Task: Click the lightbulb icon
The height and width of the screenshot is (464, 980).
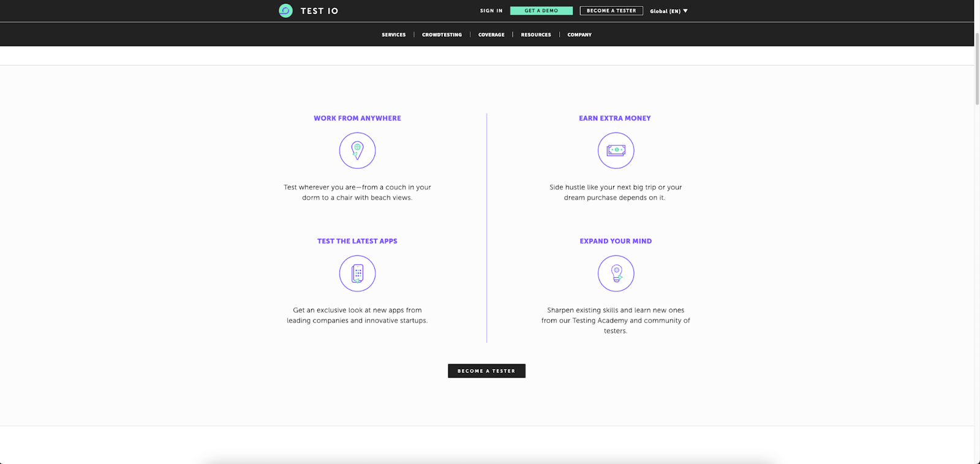Action: click(x=616, y=274)
